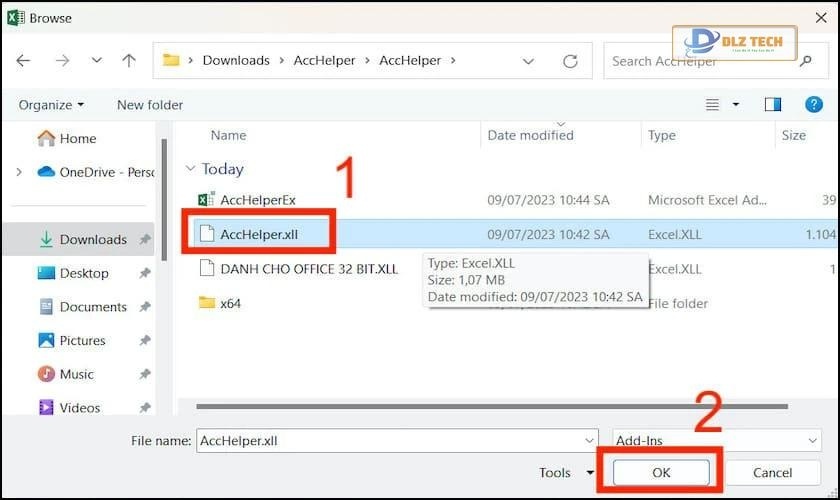
Task: Open the Help button
Action: 814,105
